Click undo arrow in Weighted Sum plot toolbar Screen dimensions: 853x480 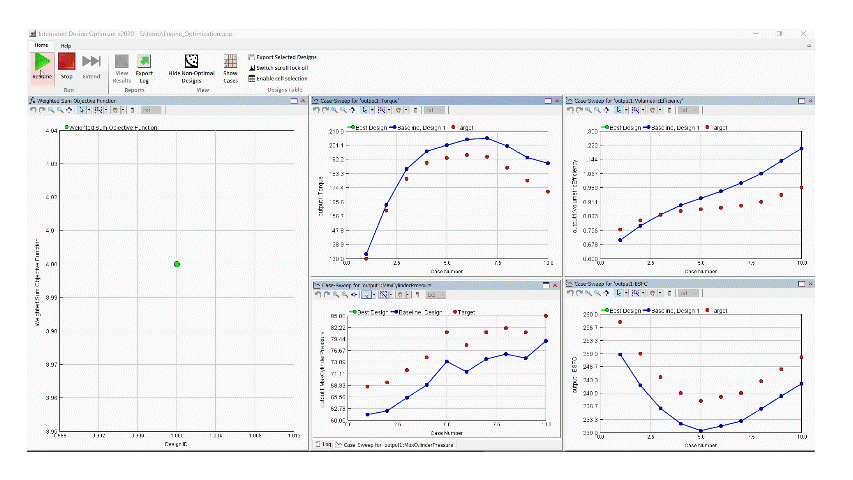pos(33,110)
